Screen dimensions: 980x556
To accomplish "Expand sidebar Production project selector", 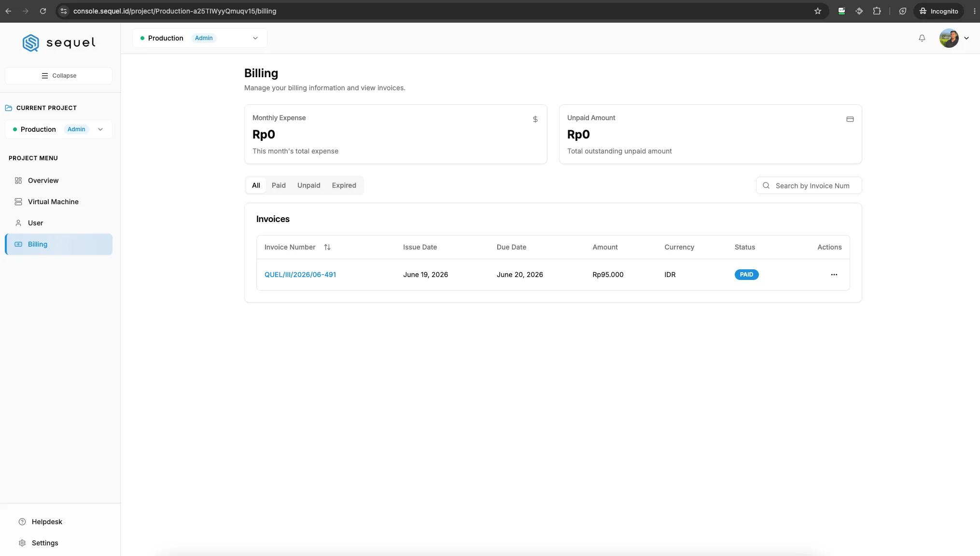I will pos(58,129).
